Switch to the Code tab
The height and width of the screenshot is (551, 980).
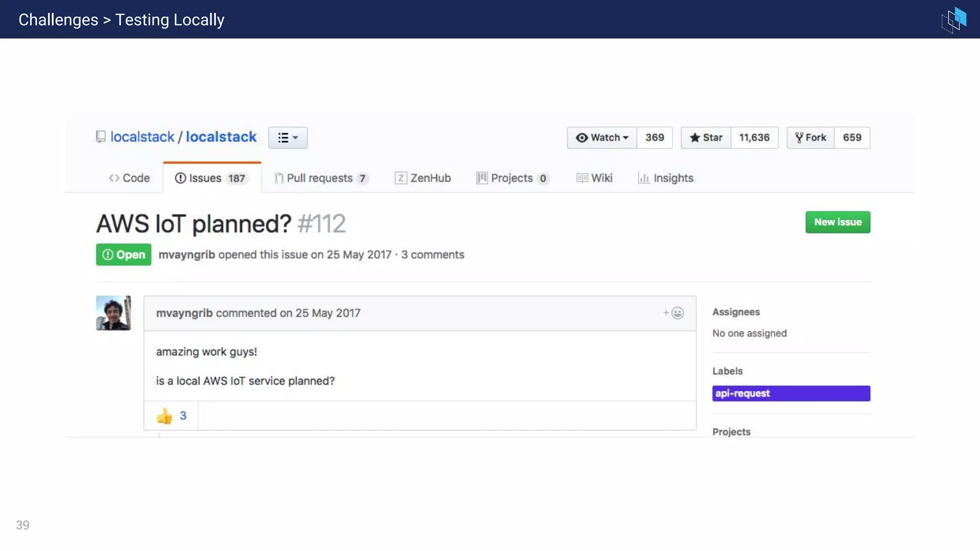(129, 178)
